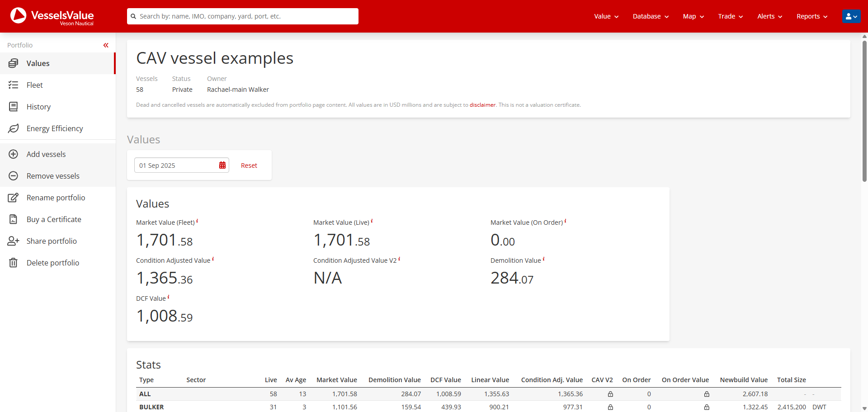Open the calendar date picker icon
868x412 pixels.
222,166
